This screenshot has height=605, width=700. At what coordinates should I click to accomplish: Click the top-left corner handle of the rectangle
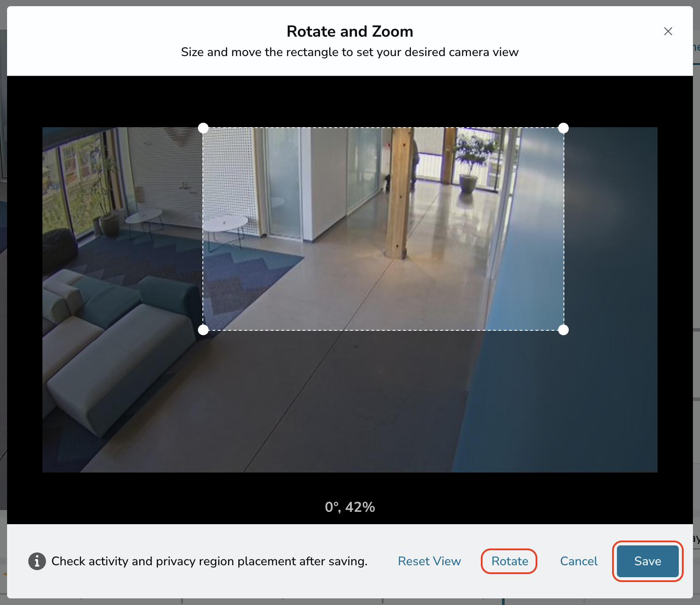203,128
